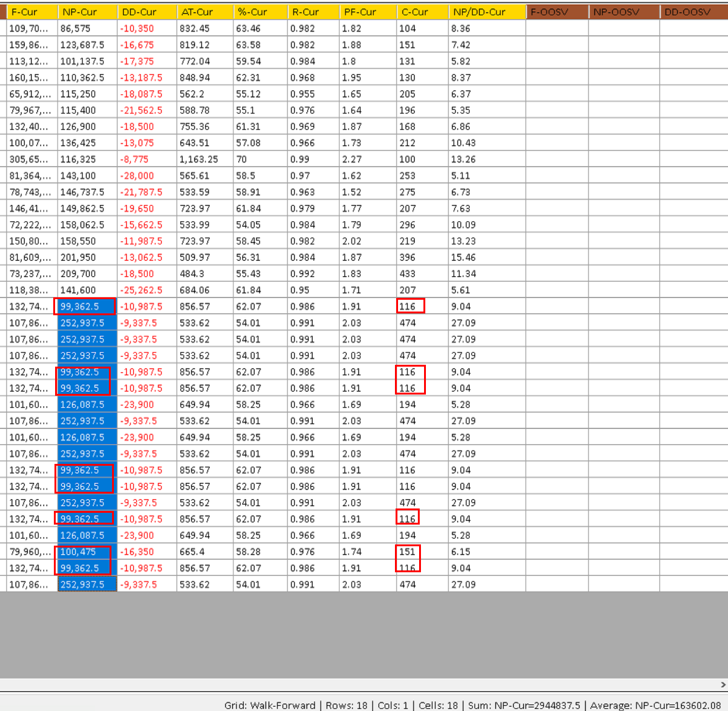Click the PF-Cur cell with value 2.27
728x711 pixels.
point(368,159)
